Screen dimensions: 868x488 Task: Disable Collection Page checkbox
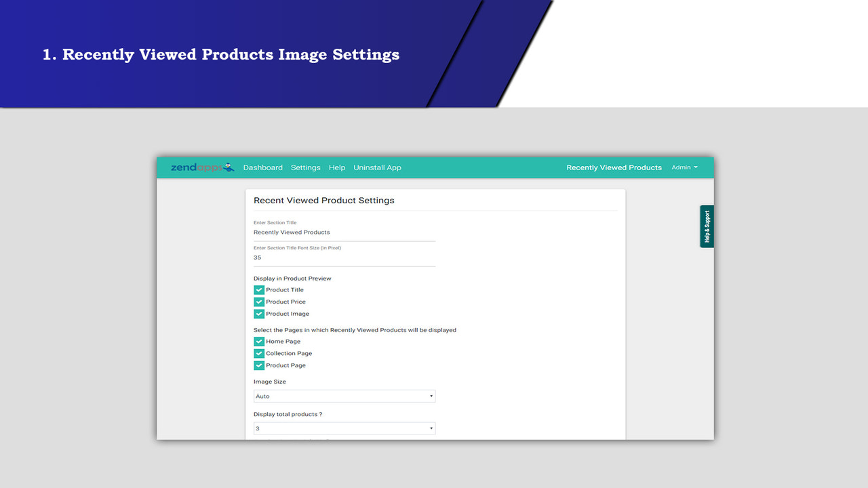258,353
